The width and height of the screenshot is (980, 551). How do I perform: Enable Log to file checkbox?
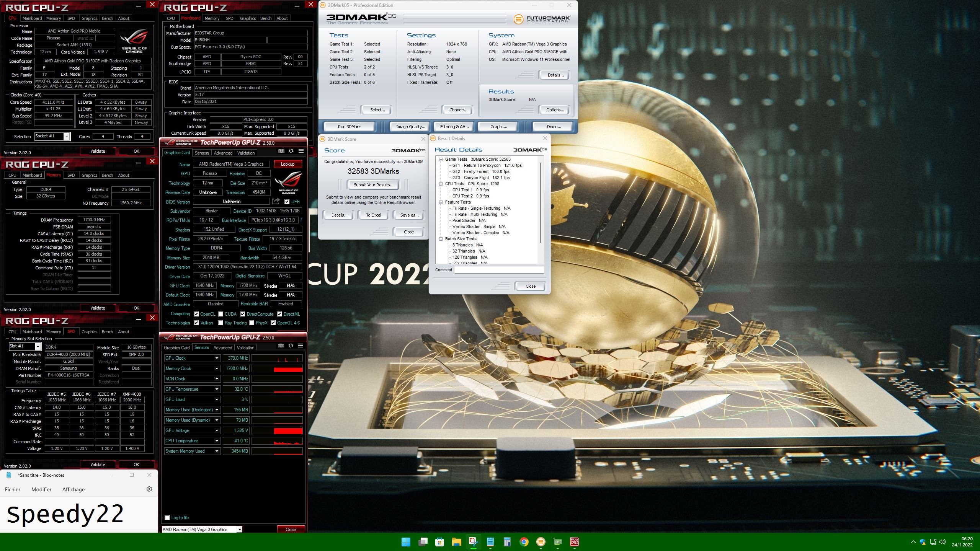167,518
